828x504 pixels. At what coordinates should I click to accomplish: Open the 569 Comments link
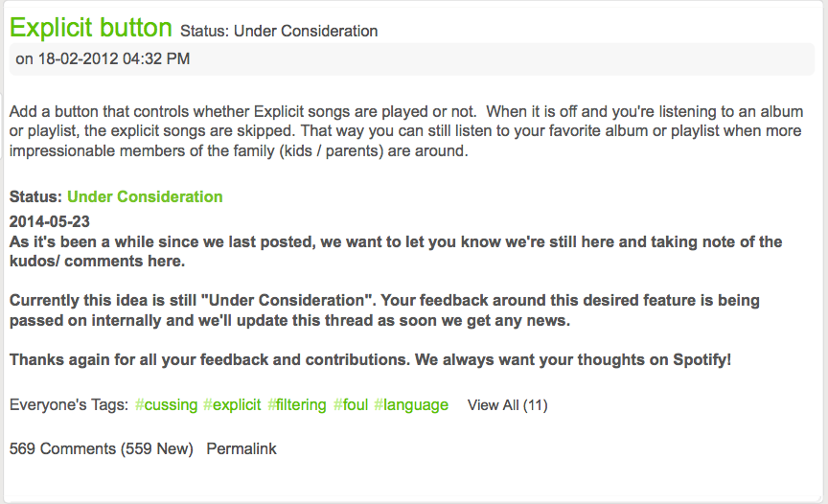click(x=62, y=448)
